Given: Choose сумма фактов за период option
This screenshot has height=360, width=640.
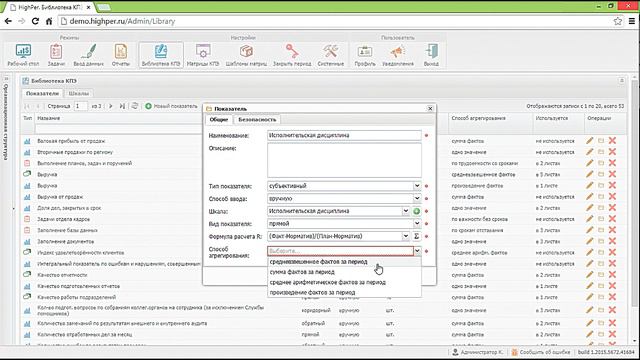Looking at the screenshot, I should (344, 272).
